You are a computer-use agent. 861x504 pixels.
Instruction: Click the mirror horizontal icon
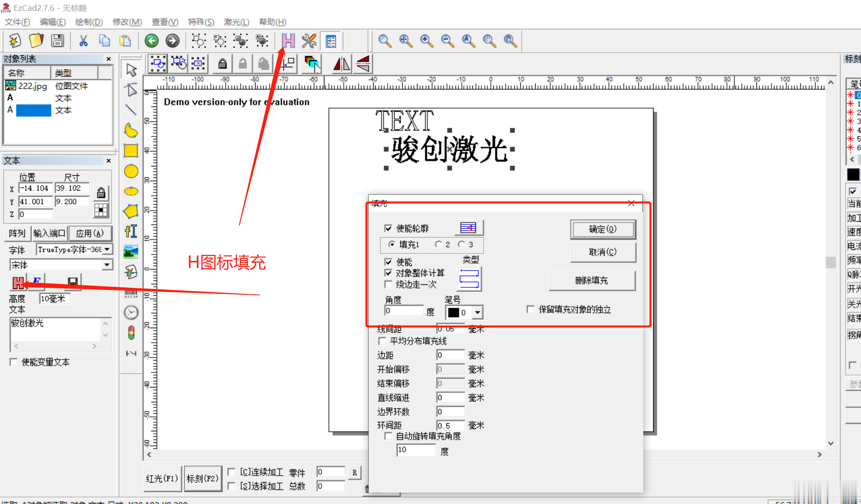[x=341, y=64]
